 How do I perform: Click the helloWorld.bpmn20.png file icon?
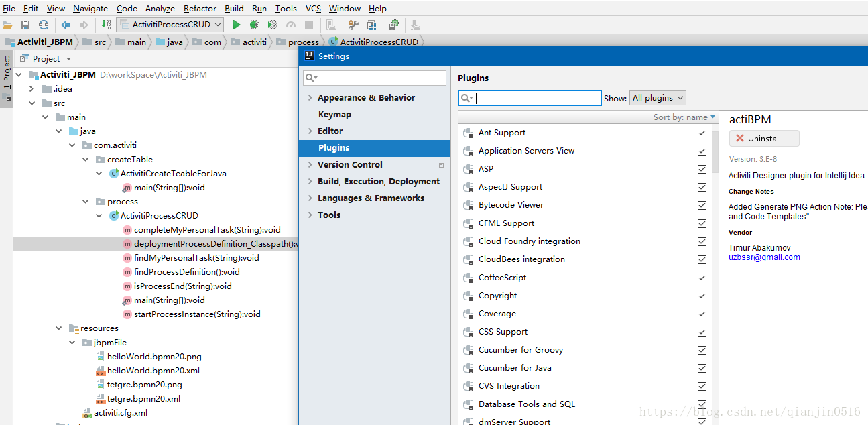[x=101, y=357]
